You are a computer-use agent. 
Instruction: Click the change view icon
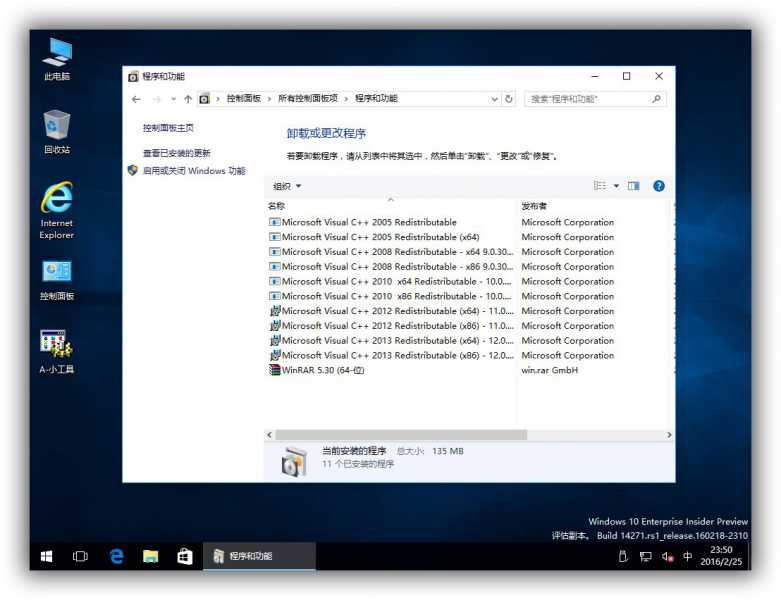point(600,186)
